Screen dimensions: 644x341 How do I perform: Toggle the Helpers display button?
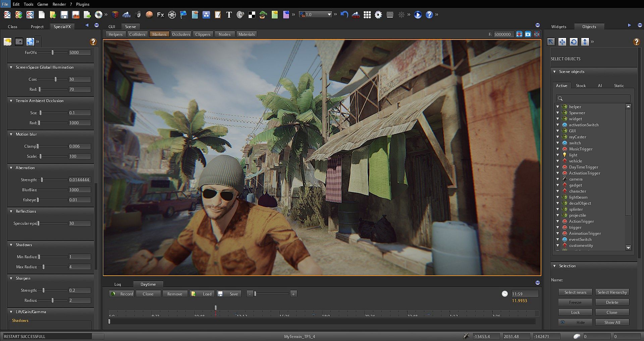coord(115,34)
